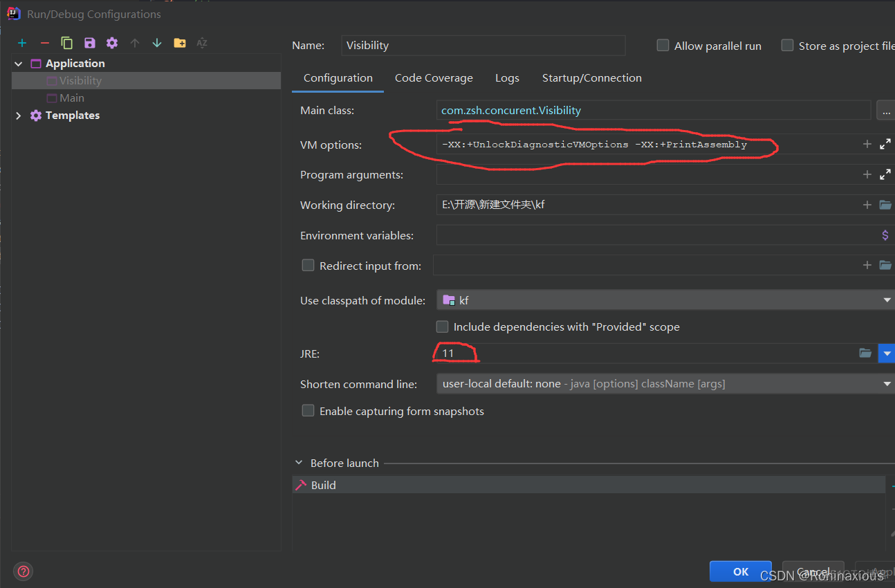Screen dimensions: 895x588
Task: Click in the Main class field
Action: coord(654,110)
